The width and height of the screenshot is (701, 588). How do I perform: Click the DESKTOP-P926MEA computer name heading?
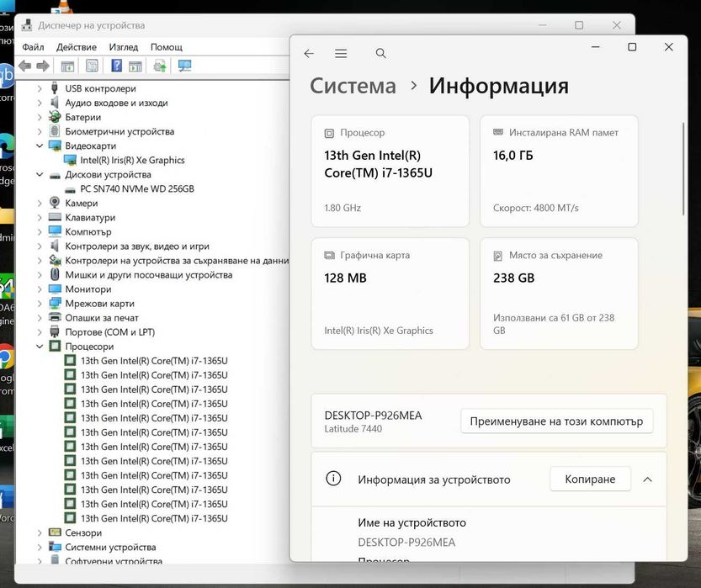(x=373, y=416)
